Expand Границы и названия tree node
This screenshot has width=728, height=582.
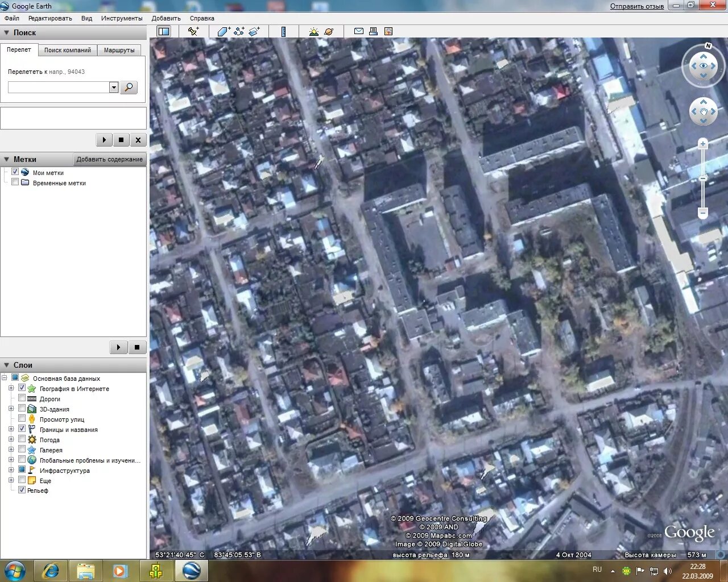[11, 430]
